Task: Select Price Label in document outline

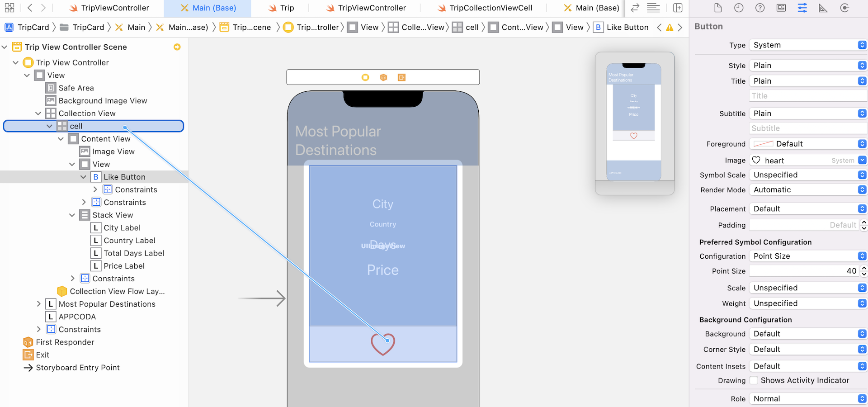Action: click(124, 266)
